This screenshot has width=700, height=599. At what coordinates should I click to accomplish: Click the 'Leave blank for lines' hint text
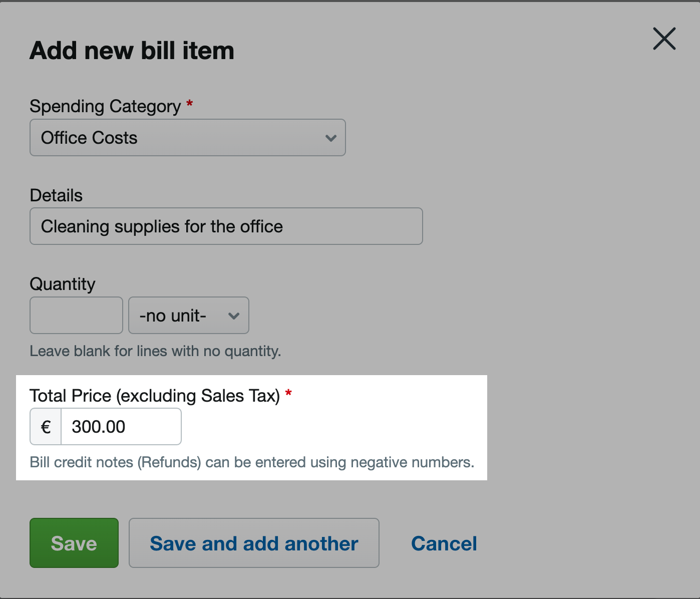pyautogui.click(x=155, y=351)
